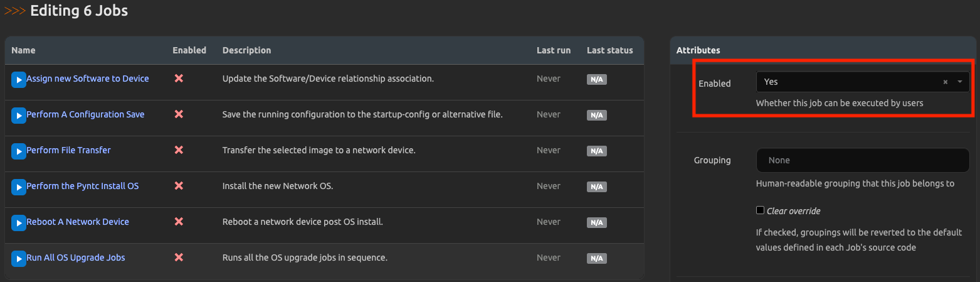Click run icon beside Perform File Transfer
The width and height of the screenshot is (980, 282).
click(18, 151)
